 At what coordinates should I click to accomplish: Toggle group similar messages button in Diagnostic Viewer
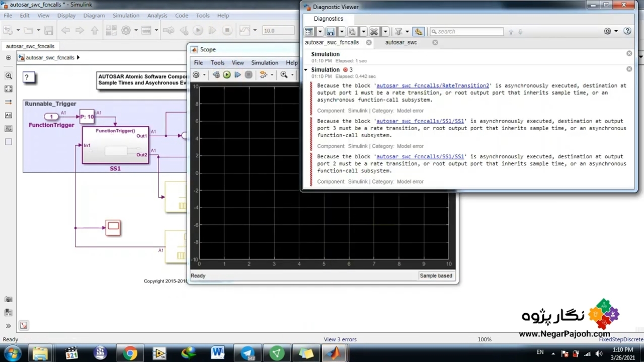pos(418,32)
